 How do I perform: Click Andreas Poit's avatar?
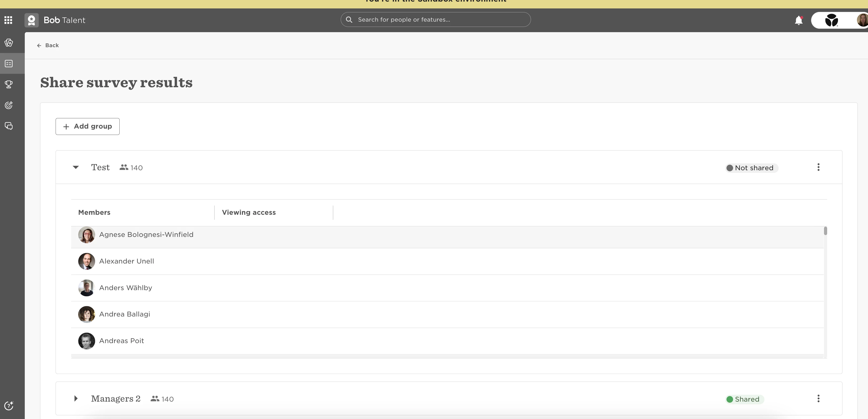[87, 341]
